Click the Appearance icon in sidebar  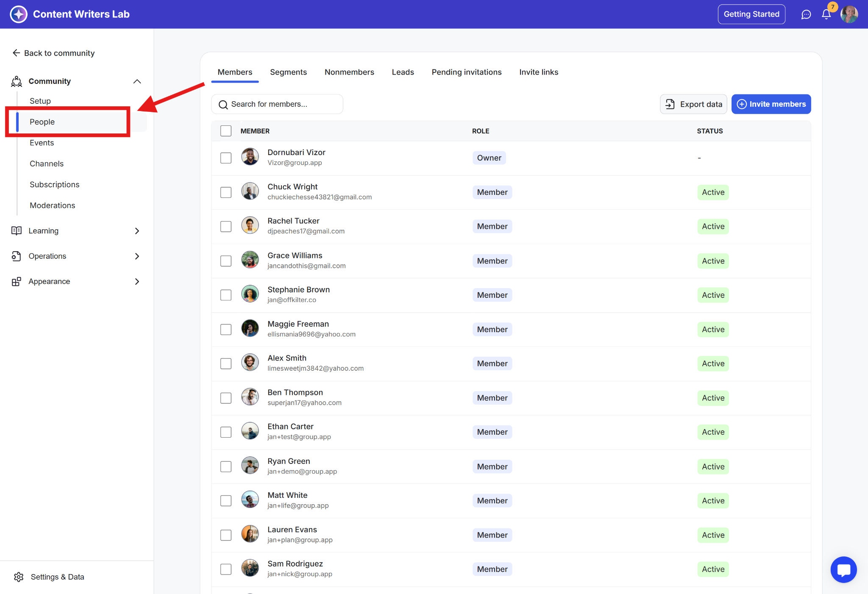(x=17, y=281)
